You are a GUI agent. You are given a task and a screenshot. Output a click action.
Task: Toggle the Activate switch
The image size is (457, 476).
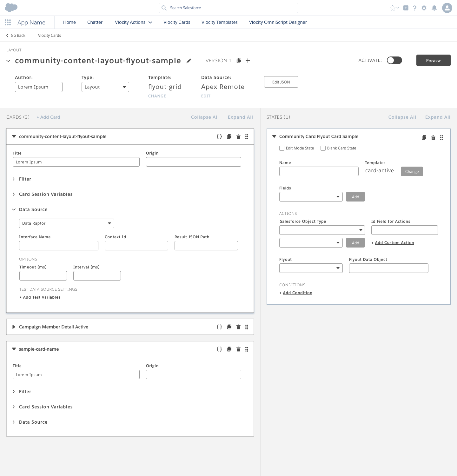pyautogui.click(x=394, y=60)
